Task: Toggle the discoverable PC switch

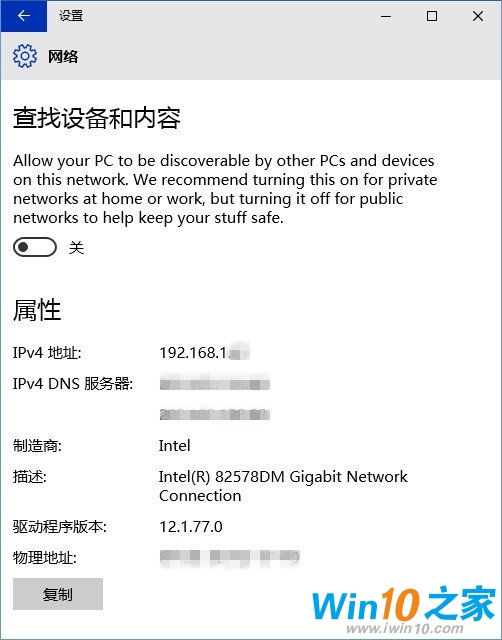Action: coord(35,247)
